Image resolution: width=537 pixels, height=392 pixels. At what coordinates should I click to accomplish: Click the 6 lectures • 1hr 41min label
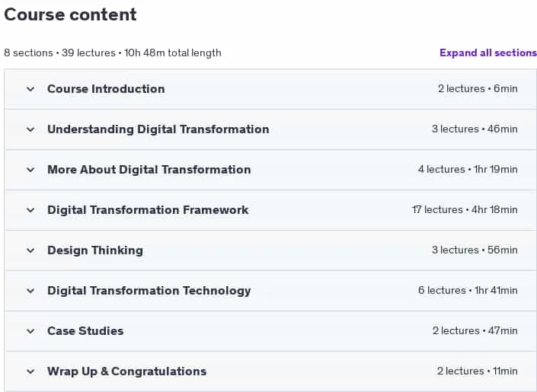tap(468, 290)
